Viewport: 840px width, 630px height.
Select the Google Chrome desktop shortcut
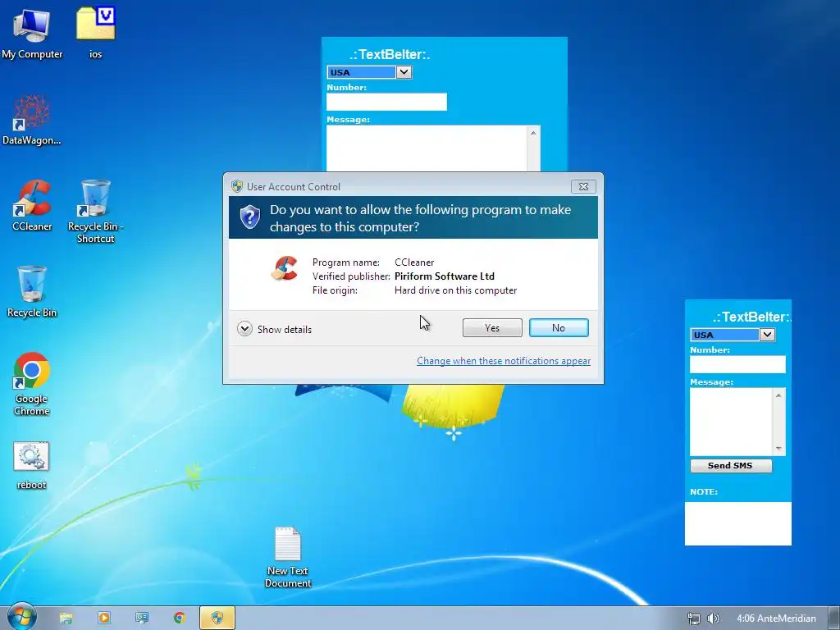pyautogui.click(x=32, y=384)
